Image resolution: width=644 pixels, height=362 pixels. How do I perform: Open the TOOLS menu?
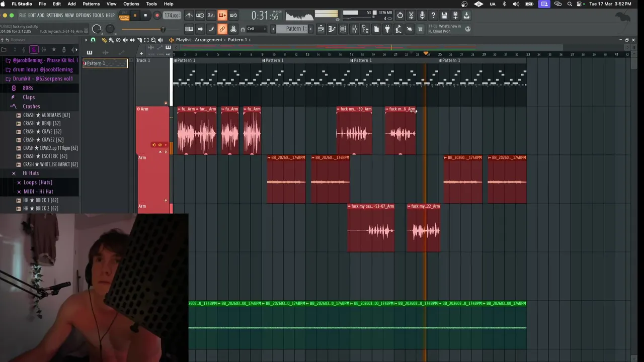coord(98,16)
